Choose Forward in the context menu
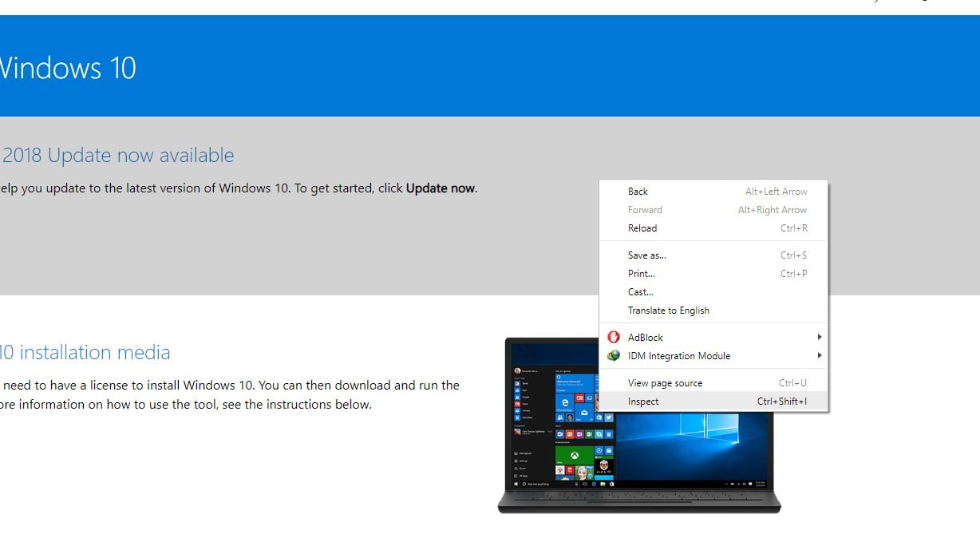Screen dimensions: 980x546 tap(713, 210)
